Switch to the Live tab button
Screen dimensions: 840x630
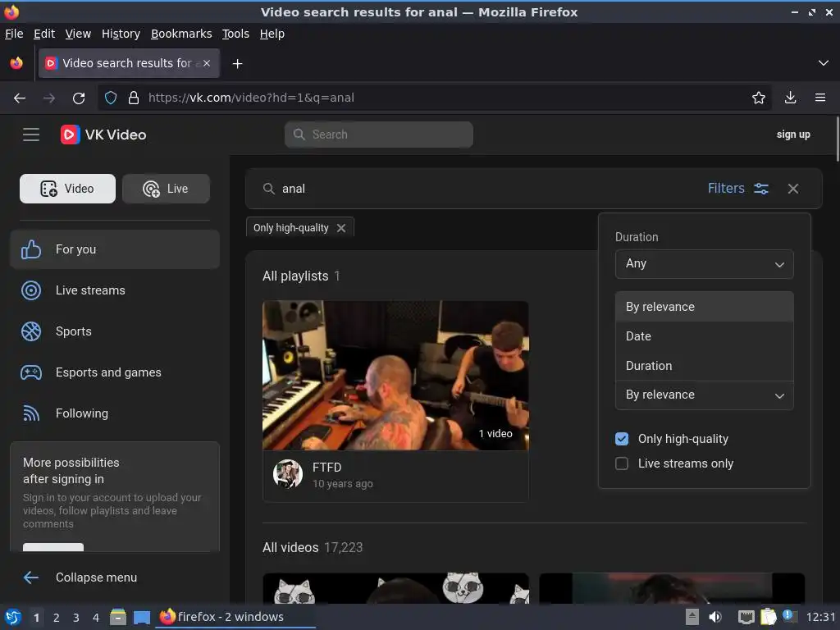click(x=166, y=189)
